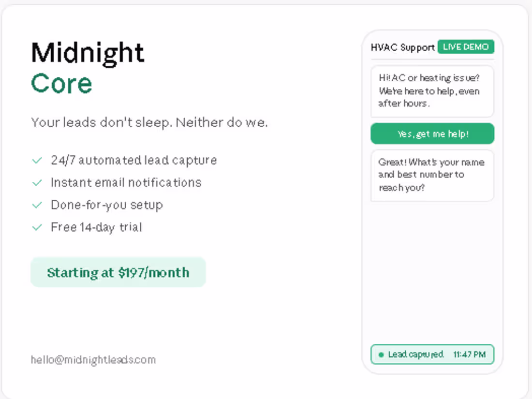Click the Starting at $197/month pill
The height and width of the screenshot is (399, 532).
pyautogui.click(x=118, y=272)
